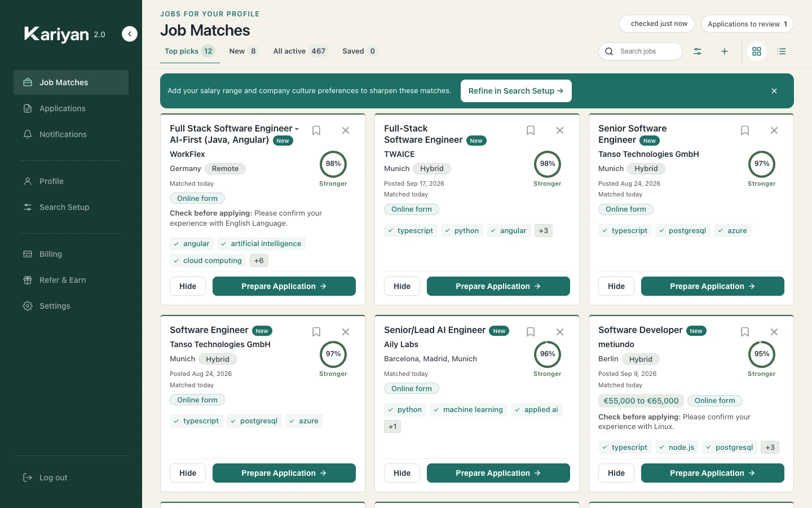The image size is (812, 508).
Task: Dismiss the Senior Software Engineer card
Action: coord(774,130)
